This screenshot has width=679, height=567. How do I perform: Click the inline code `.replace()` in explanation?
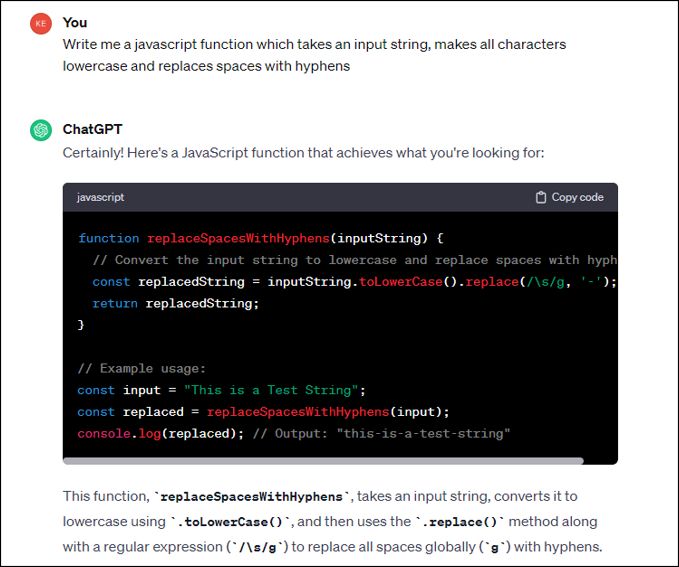tap(459, 522)
